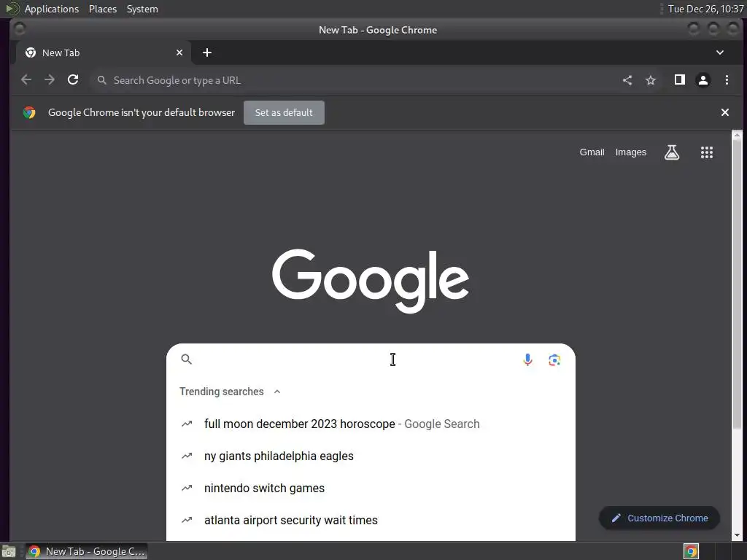Start voice search with the microphone icon
Viewport: 747px width, 560px height.
click(527, 359)
